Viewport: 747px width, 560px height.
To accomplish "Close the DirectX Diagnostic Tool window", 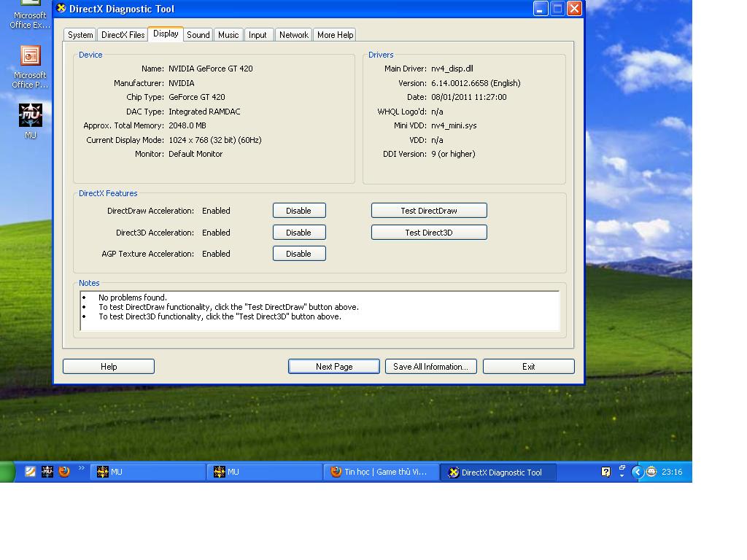I will [x=575, y=9].
